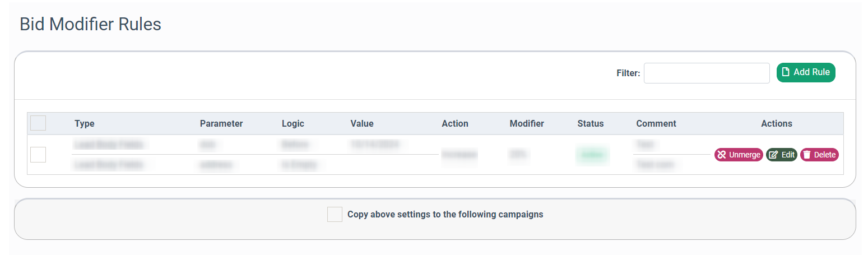The height and width of the screenshot is (255, 868).
Task: Sort by the Modifier column header
Action: 527,123
